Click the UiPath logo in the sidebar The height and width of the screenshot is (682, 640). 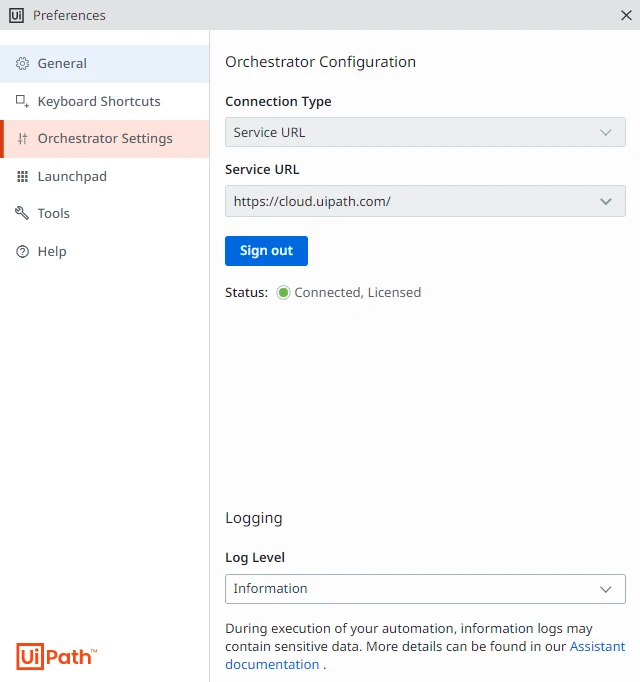click(x=57, y=656)
